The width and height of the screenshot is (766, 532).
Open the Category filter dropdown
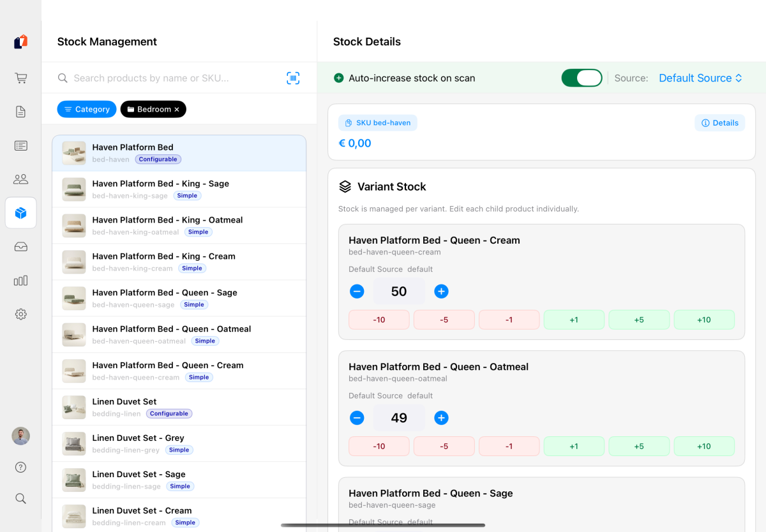(x=87, y=109)
